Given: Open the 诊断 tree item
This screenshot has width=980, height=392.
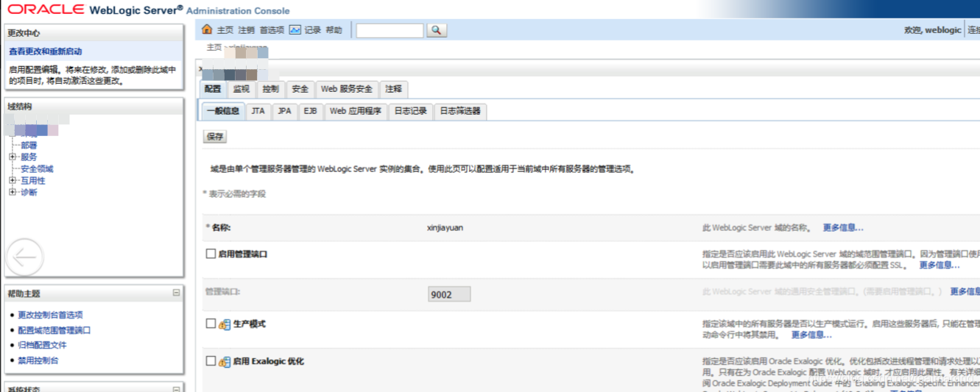Looking at the screenshot, I should click(x=29, y=192).
